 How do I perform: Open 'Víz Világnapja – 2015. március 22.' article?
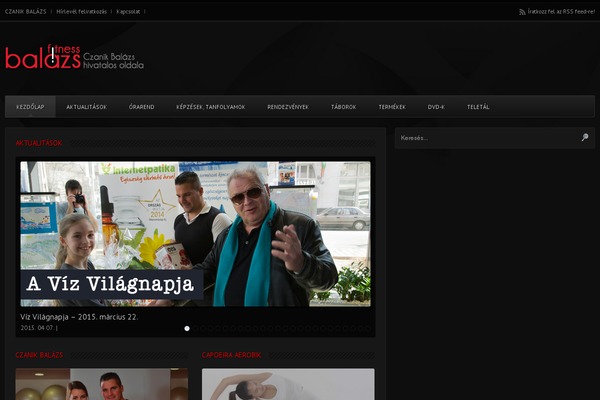point(79,317)
